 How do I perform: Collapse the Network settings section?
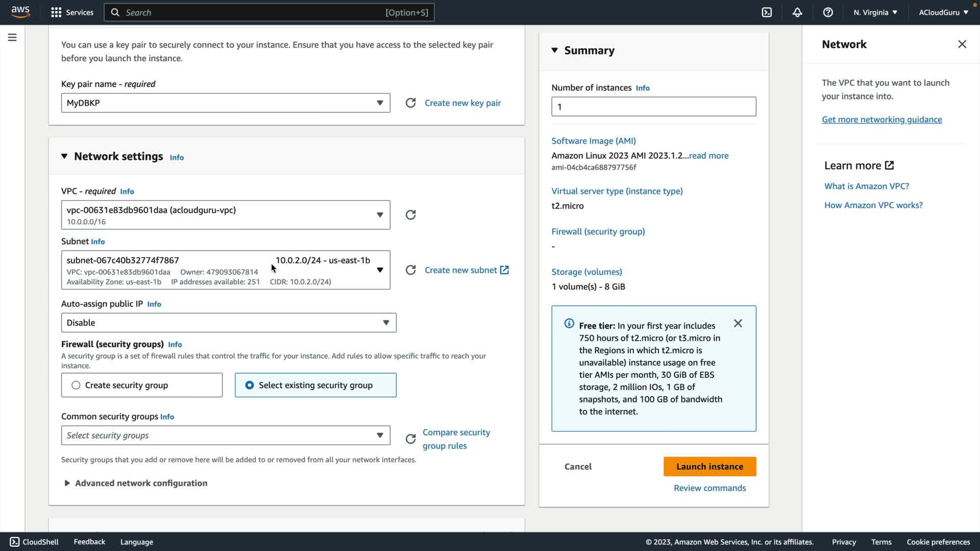coord(64,156)
